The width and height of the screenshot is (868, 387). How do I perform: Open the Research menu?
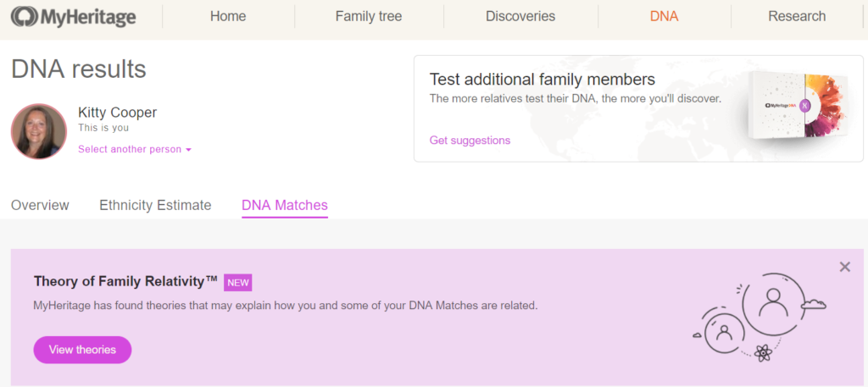click(x=797, y=17)
